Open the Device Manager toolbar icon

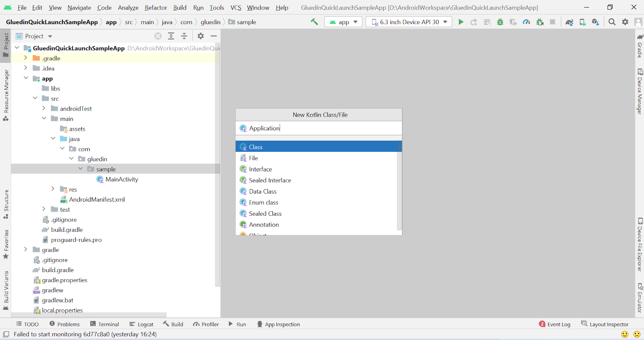[x=582, y=22]
